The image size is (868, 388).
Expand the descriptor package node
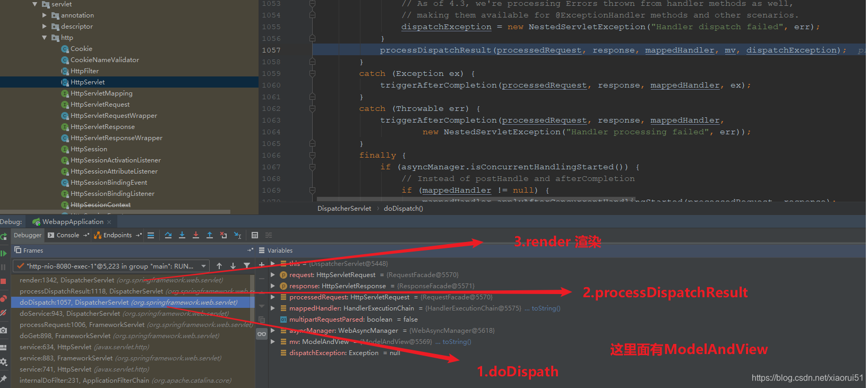tap(45, 27)
